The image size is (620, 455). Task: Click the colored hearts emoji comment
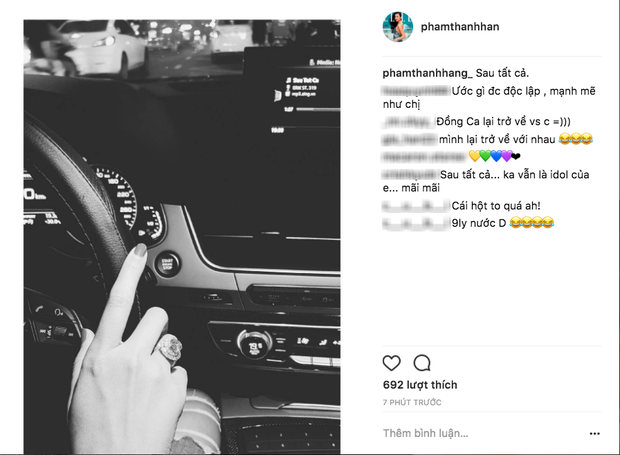(495, 157)
